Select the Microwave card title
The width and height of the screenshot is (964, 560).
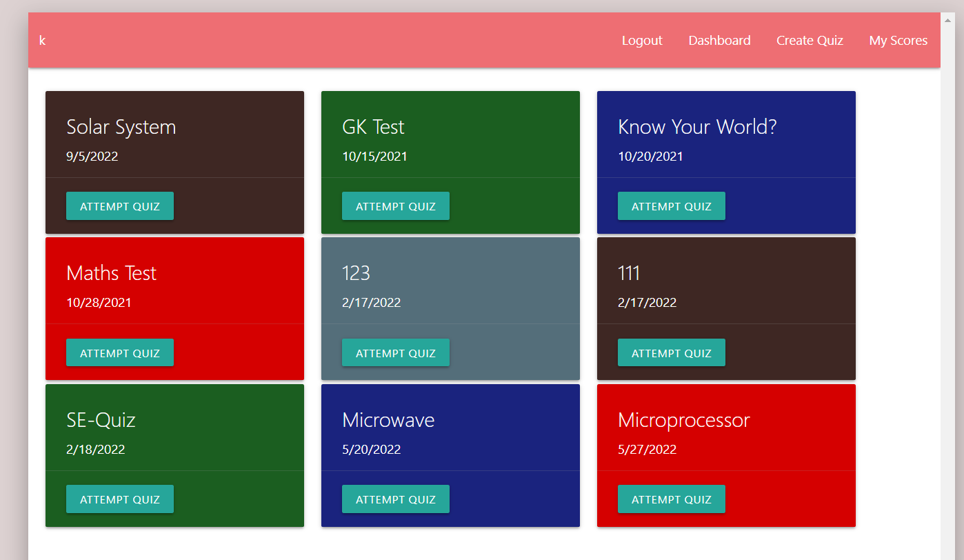(x=388, y=420)
